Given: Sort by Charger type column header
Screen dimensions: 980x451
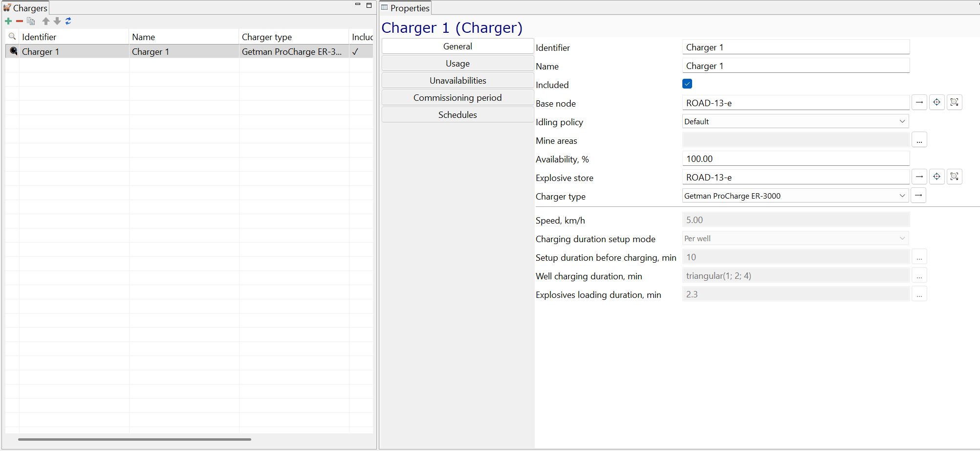Looking at the screenshot, I should pos(294,37).
